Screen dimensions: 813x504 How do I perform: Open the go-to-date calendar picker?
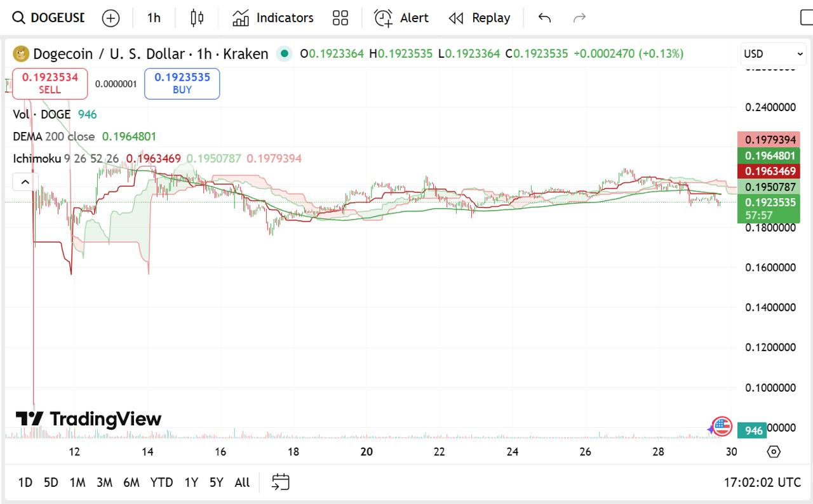coord(280,482)
